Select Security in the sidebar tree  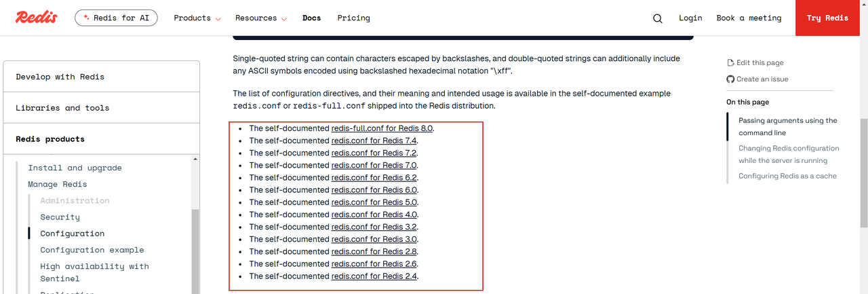pos(60,217)
